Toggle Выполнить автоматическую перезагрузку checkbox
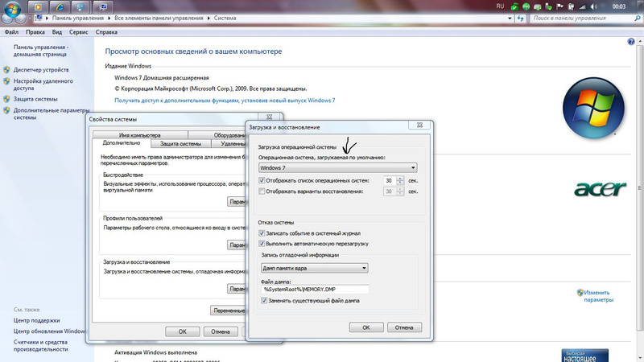Screen dimensions: 644x362 [x=262, y=244]
